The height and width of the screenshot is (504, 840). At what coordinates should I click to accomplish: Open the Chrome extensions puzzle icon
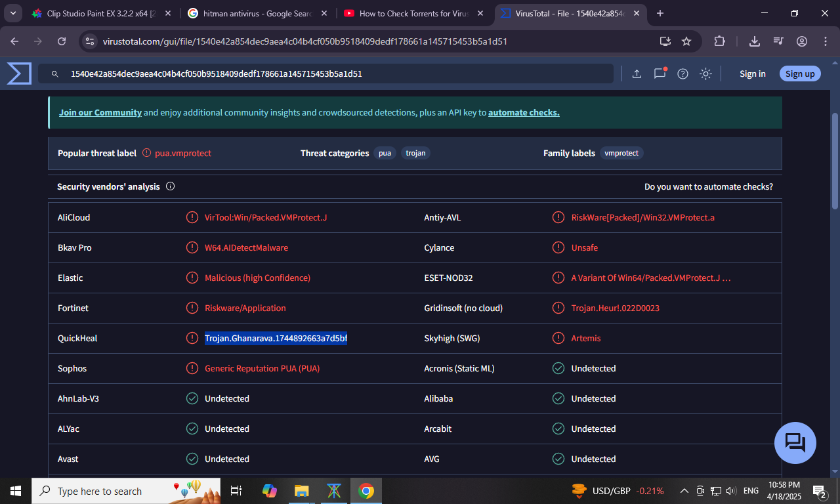pyautogui.click(x=719, y=41)
